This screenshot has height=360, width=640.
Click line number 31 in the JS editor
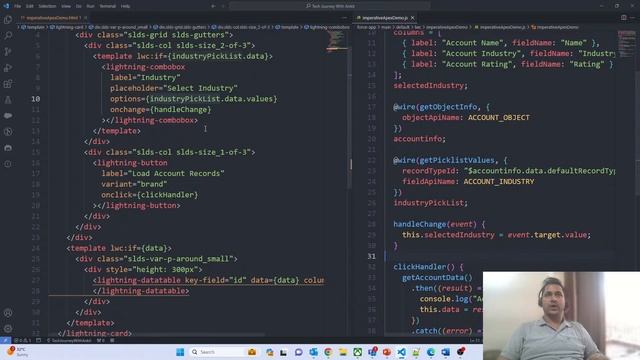(x=371, y=256)
